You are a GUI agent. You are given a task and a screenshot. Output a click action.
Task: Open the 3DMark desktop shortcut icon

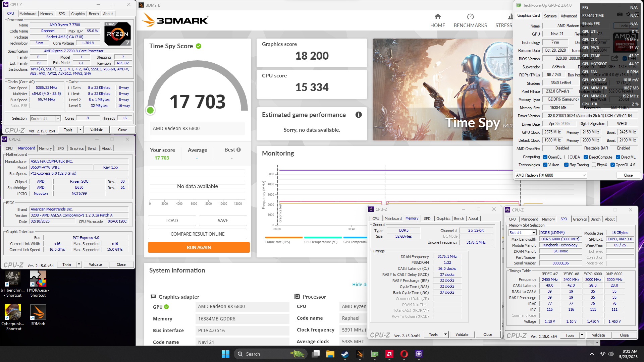[x=38, y=315]
